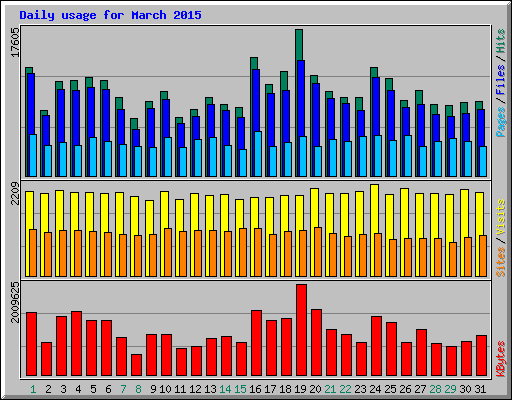Select the 2209 axis value
512x400 pixels.
15,193
